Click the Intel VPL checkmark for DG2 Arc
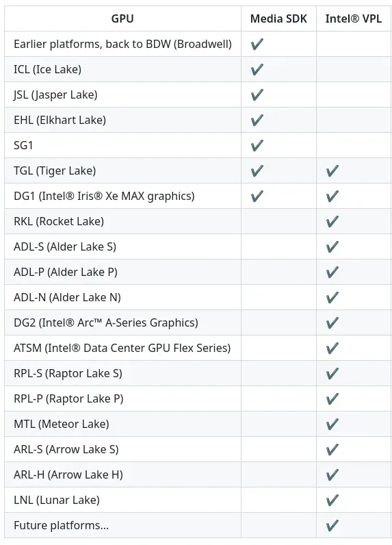The image size is (392, 545). click(332, 323)
